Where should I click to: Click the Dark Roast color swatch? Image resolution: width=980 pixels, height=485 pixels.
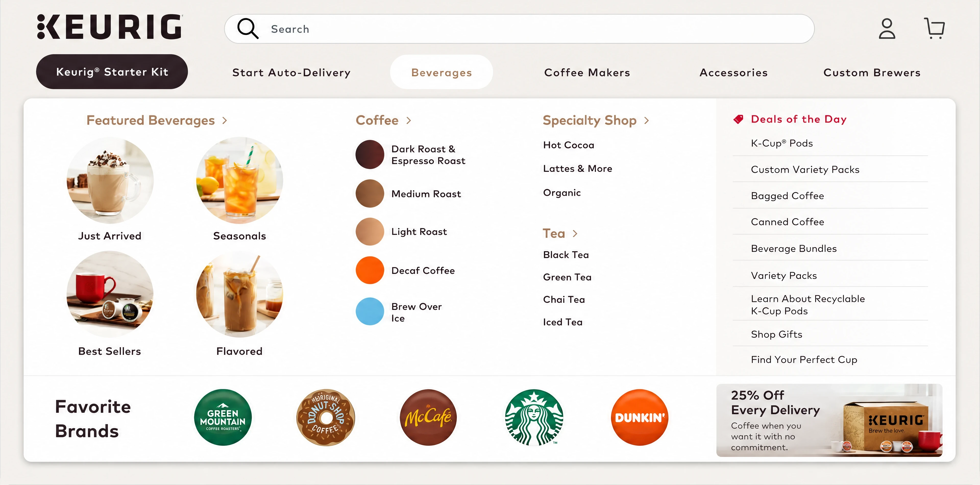coord(370,154)
